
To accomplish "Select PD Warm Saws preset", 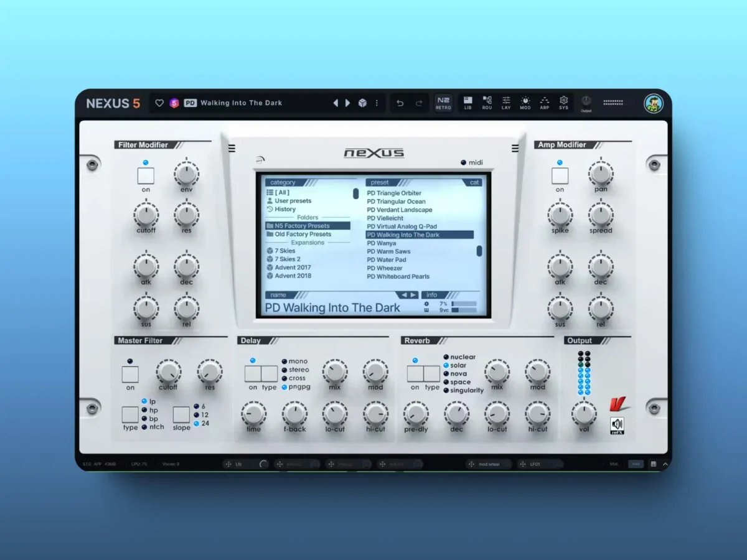I will [x=389, y=251].
